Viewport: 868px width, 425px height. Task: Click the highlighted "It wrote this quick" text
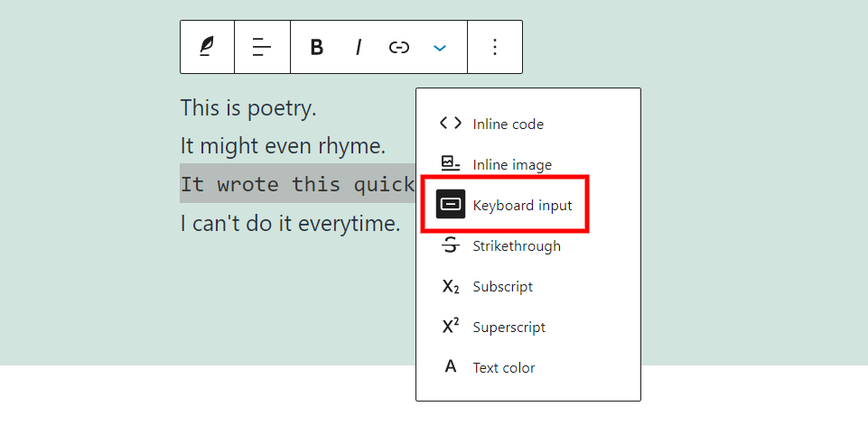point(296,184)
